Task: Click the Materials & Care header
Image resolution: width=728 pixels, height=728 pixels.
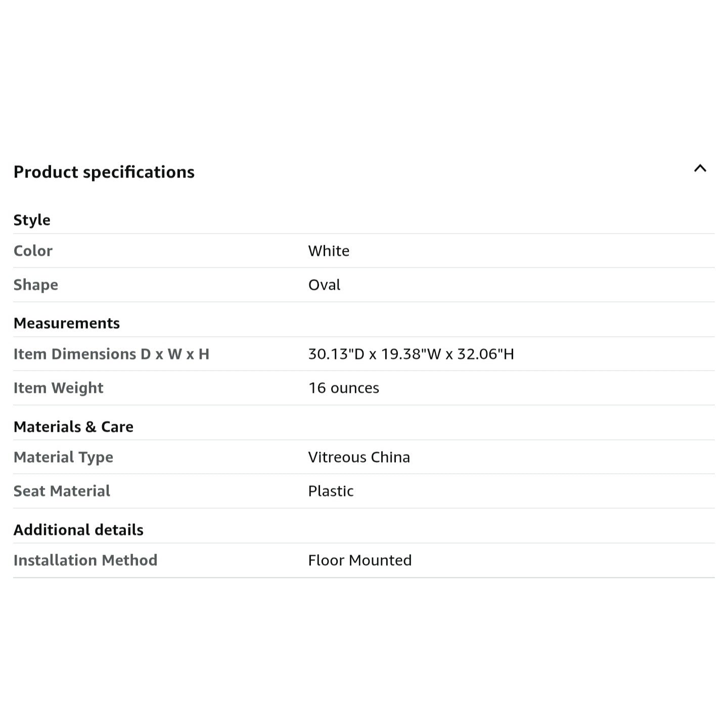Action: [73, 427]
